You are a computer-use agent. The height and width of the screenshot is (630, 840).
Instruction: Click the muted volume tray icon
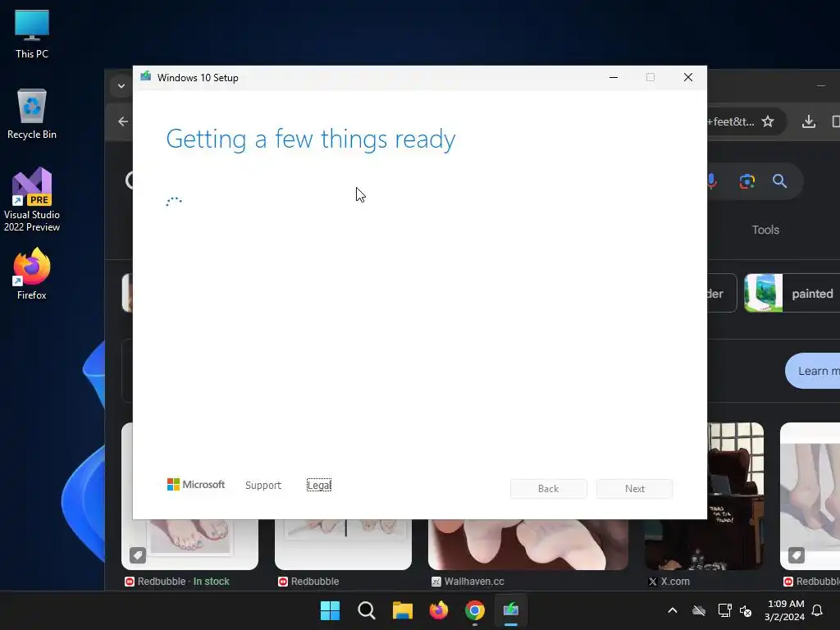(x=745, y=610)
